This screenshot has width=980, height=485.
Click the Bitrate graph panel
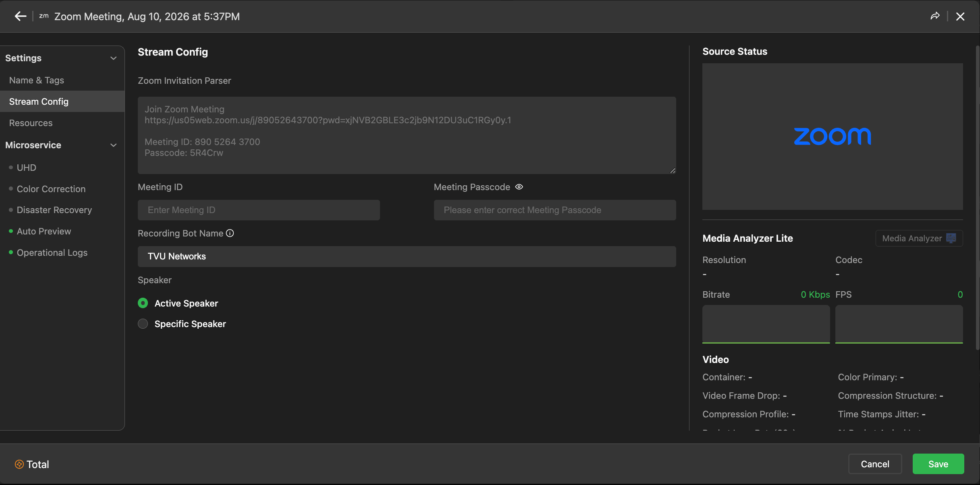(x=766, y=324)
